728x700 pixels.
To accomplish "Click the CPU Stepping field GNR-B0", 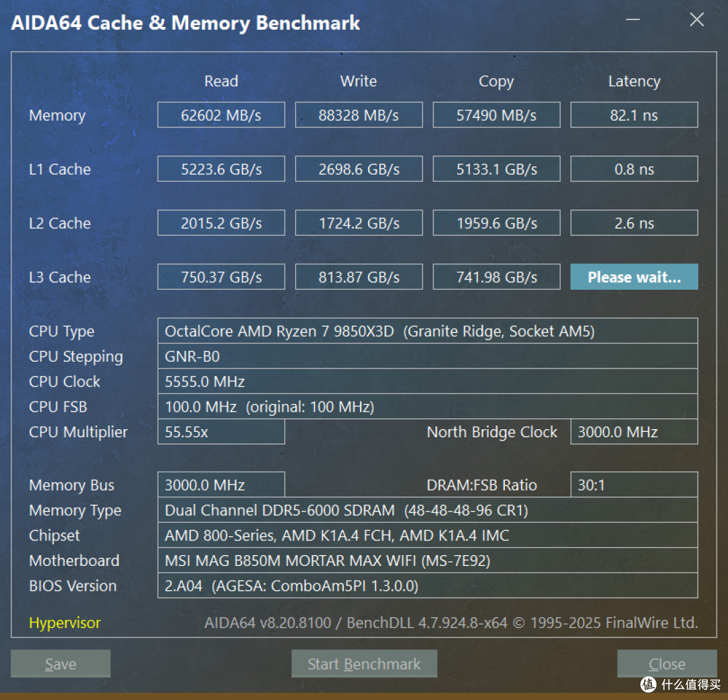I will tap(427, 356).
